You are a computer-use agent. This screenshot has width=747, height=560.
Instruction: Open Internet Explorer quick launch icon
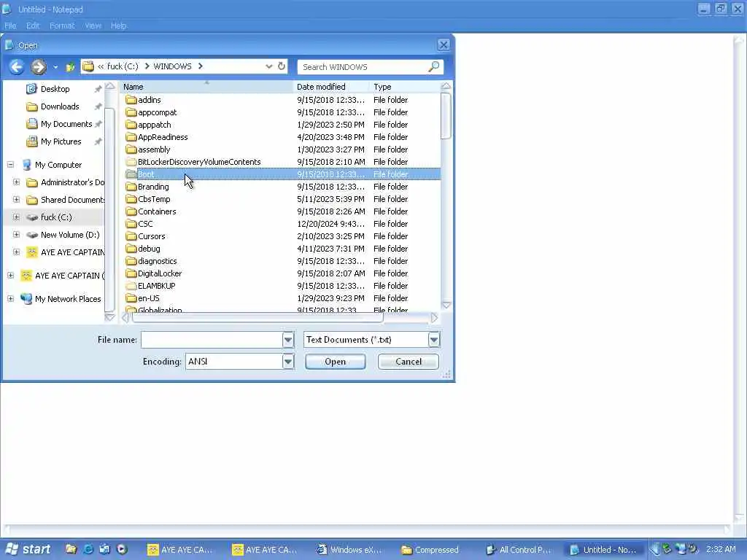click(x=88, y=550)
